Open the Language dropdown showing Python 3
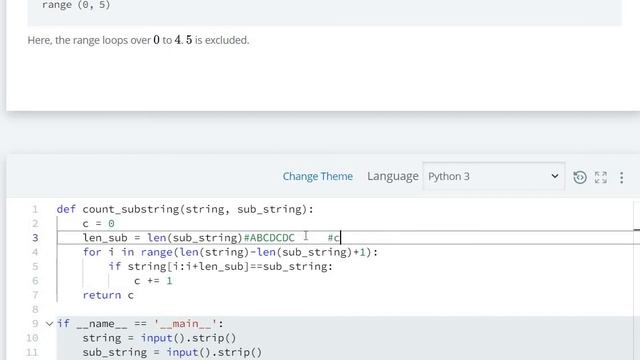This screenshot has width=640, height=360. click(493, 176)
